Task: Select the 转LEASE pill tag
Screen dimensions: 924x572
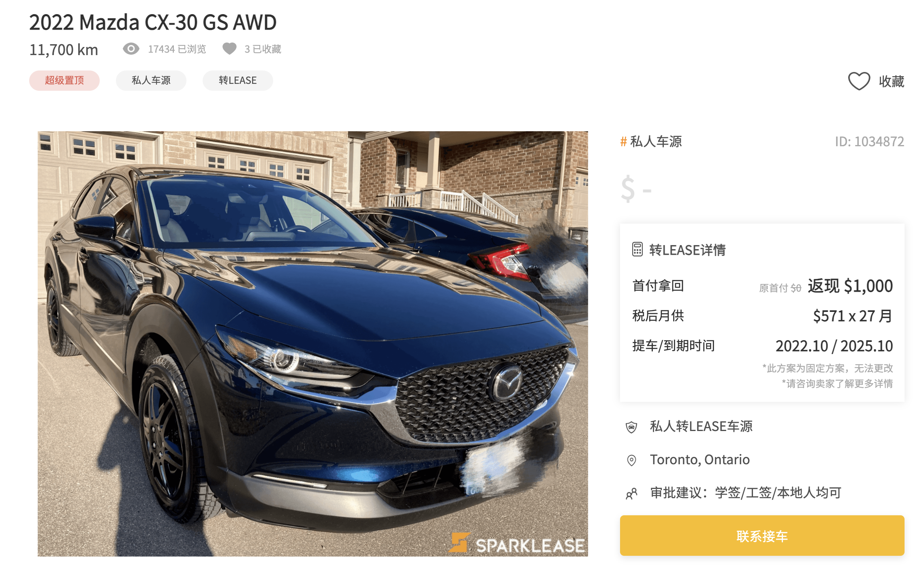Action: (x=238, y=80)
